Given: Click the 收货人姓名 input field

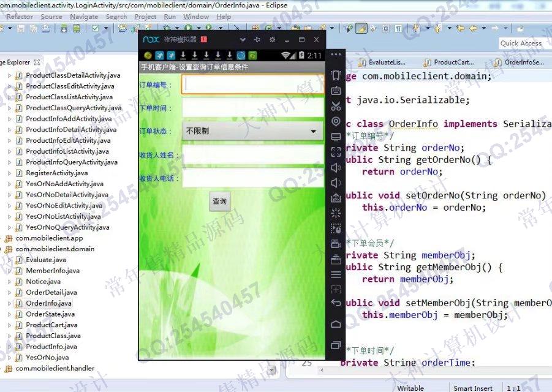Looking at the screenshot, I should [252, 155].
